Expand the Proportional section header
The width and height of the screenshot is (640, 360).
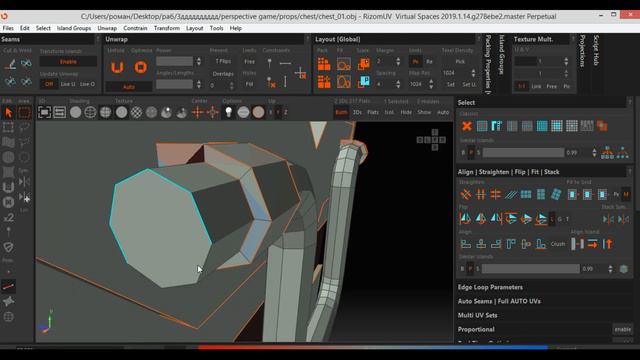[476, 329]
